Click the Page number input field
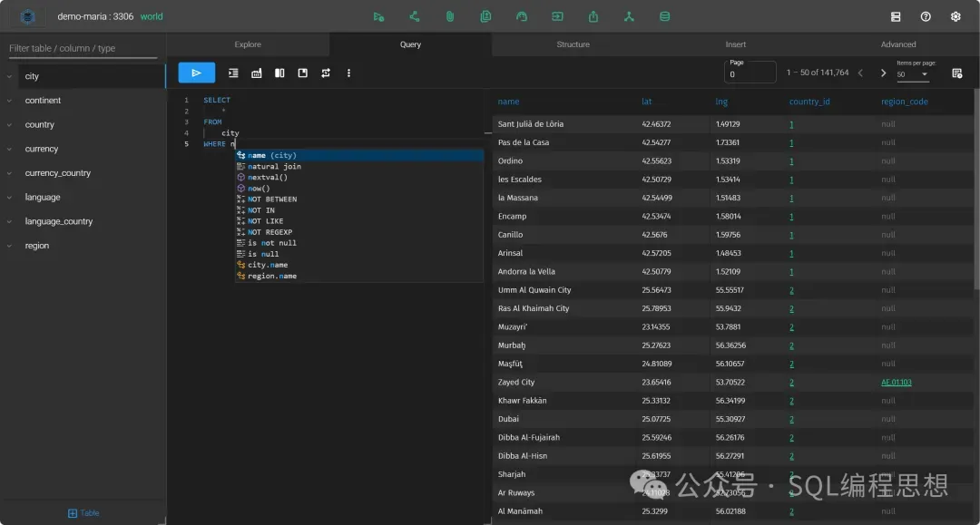This screenshot has height=525, width=980. click(x=750, y=73)
